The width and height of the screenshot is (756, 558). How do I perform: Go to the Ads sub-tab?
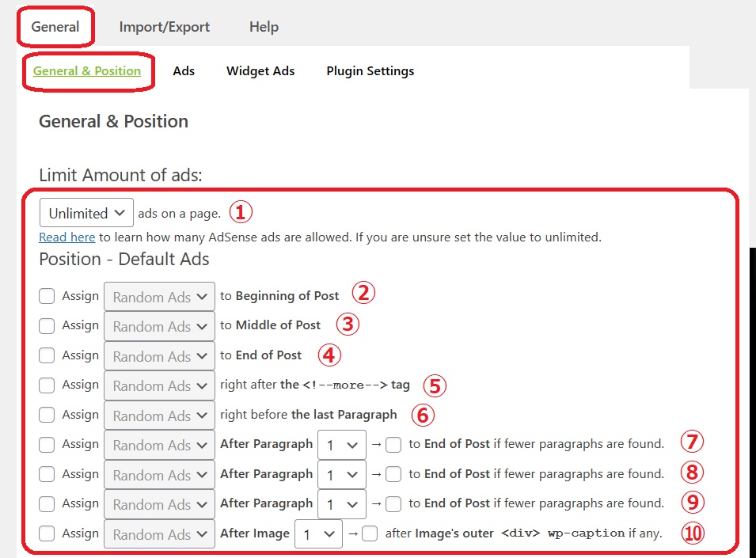tap(184, 70)
